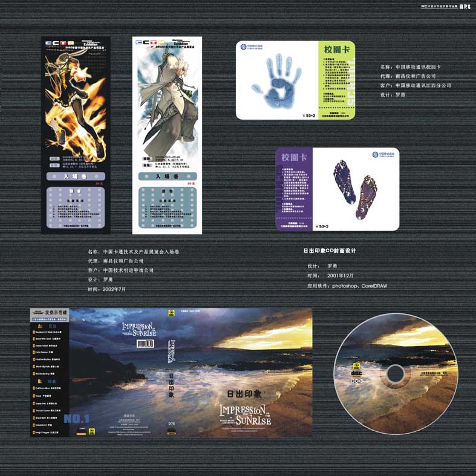Open the sunrise CD cover spread
Viewport: 476px width, 476px height.
[x=171, y=373]
